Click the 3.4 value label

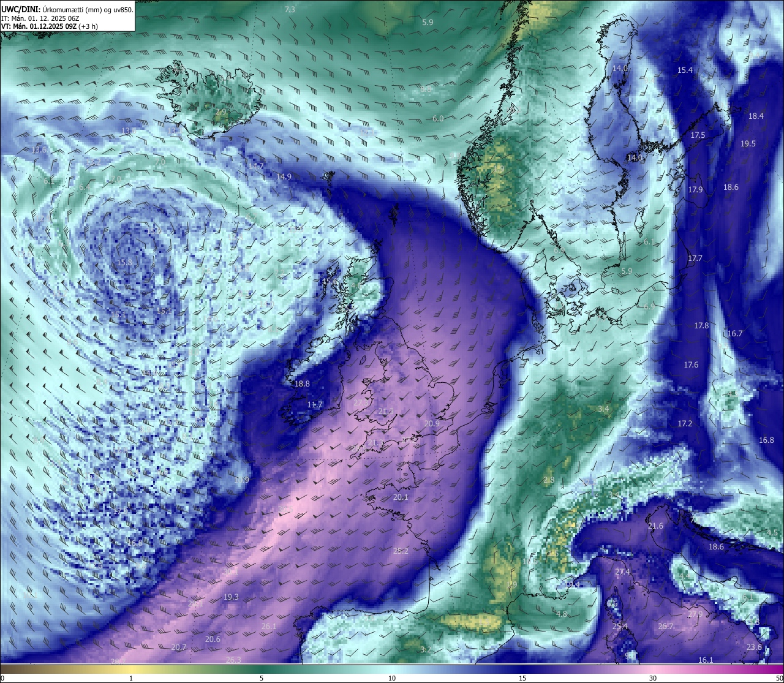click(604, 409)
